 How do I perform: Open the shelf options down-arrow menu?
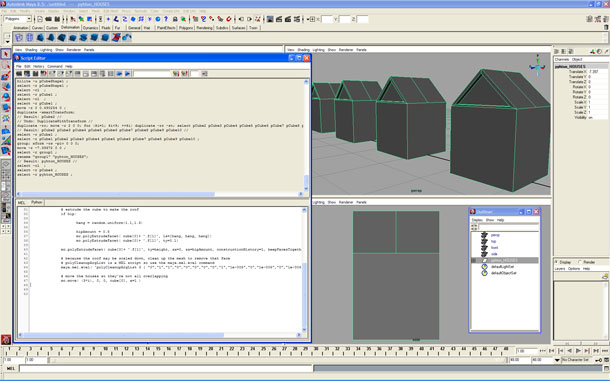(7, 41)
